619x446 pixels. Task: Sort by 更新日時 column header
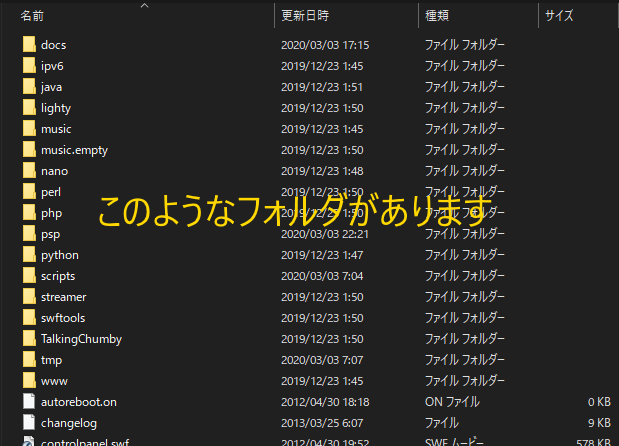305,16
